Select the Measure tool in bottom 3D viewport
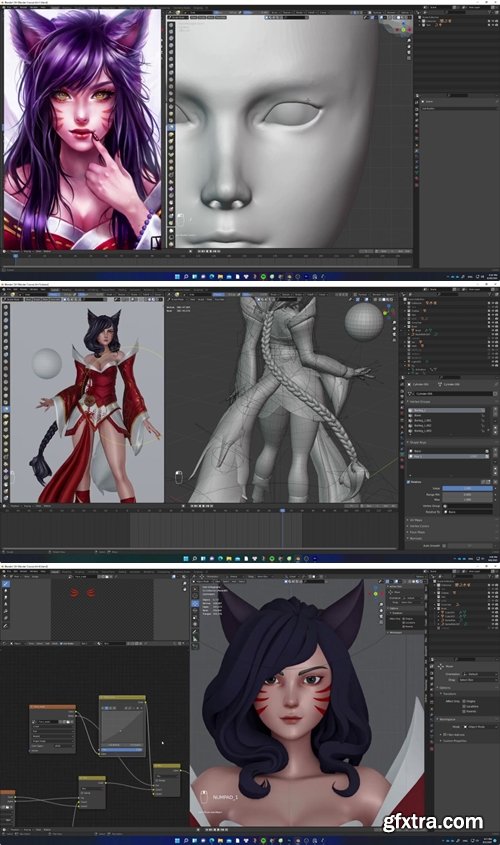 (x=196, y=639)
